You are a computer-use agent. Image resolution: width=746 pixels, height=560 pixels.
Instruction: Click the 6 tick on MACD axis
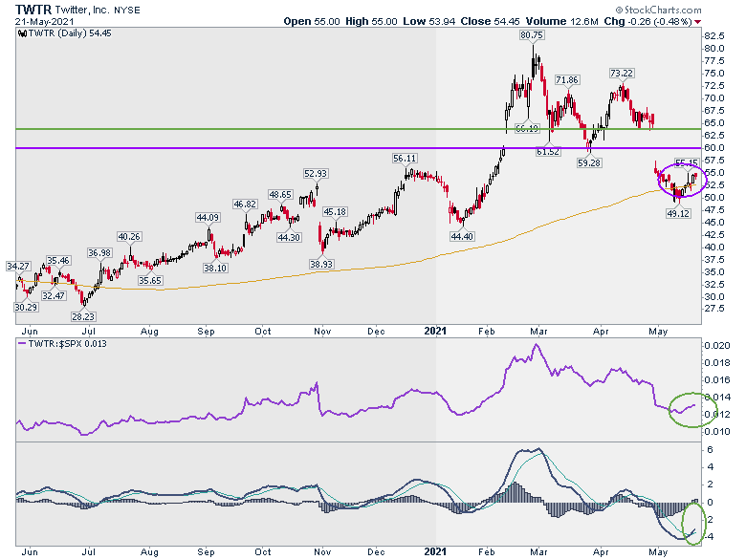pos(710,450)
